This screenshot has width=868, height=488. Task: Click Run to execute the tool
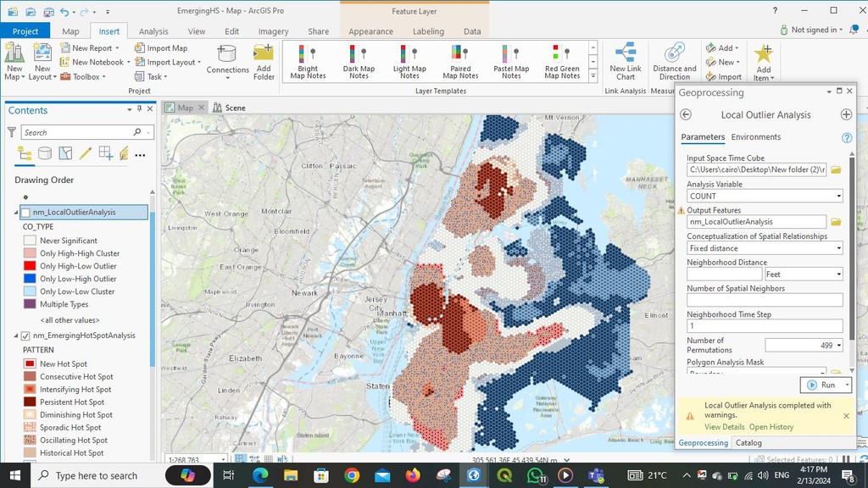[821, 385]
